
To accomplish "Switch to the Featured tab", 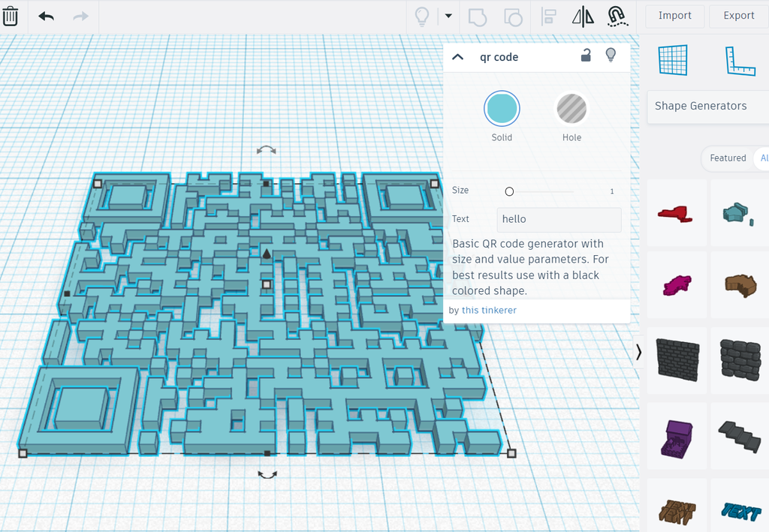I will tap(728, 158).
